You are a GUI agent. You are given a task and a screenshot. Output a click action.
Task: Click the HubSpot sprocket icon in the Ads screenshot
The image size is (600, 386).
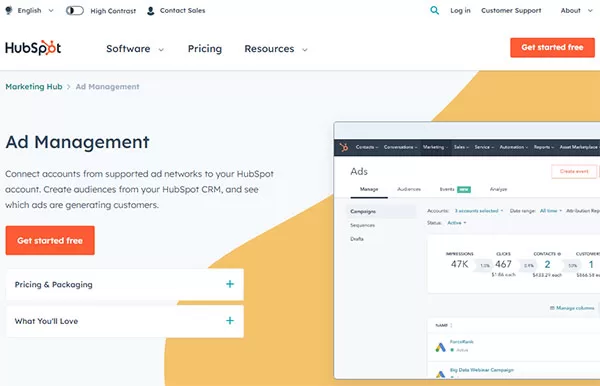click(x=344, y=147)
